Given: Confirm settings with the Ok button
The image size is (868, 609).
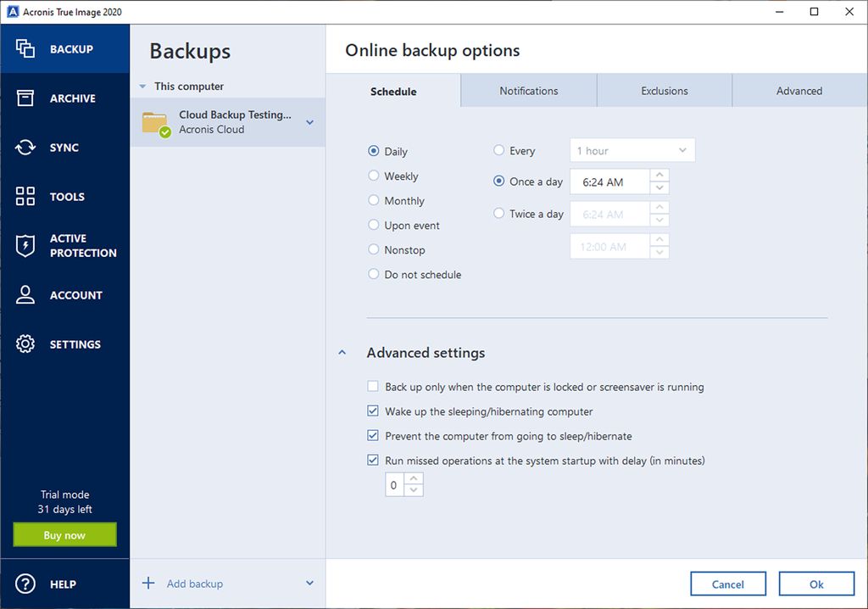Looking at the screenshot, I should 816,584.
